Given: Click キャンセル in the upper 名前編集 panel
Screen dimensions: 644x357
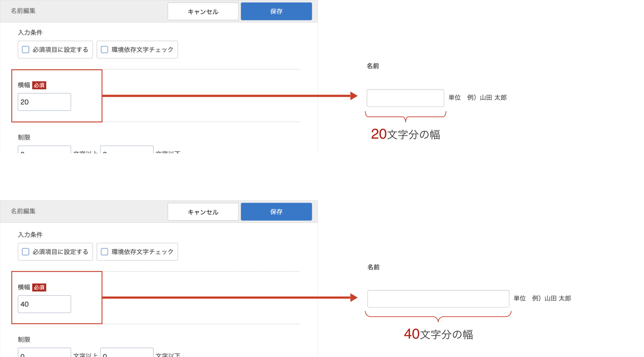Looking at the screenshot, I should tap(203, 12).
